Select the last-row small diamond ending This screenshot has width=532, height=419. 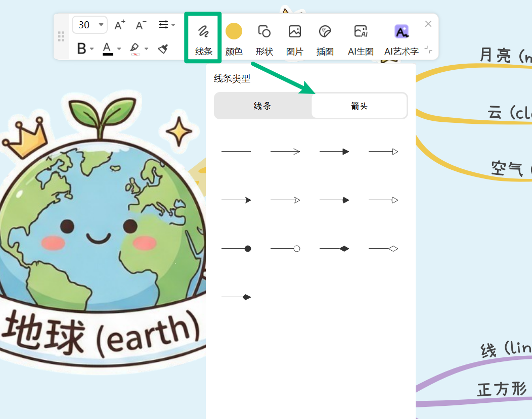236,297
